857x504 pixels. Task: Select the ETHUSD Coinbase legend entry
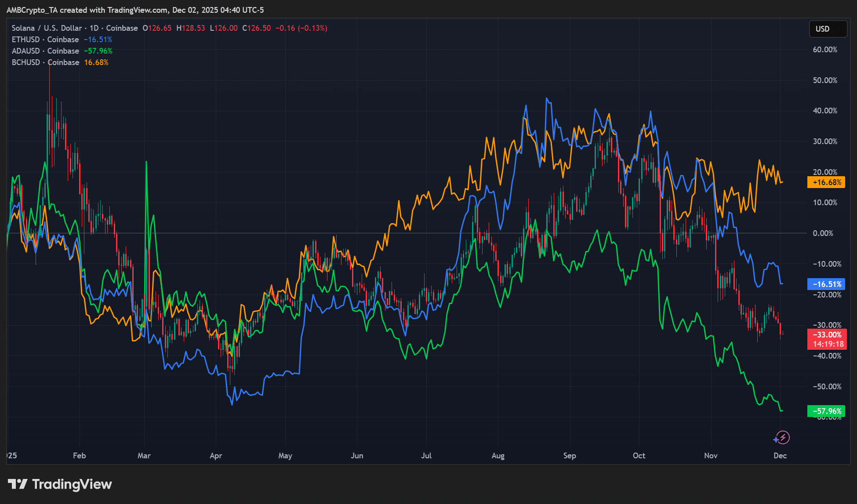click(45, 40)
